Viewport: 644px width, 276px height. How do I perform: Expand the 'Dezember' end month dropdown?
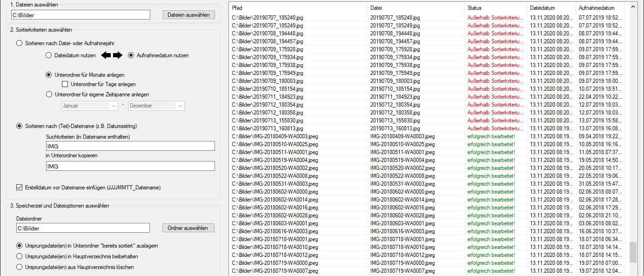pyautogui.click(x=156, y=106)
